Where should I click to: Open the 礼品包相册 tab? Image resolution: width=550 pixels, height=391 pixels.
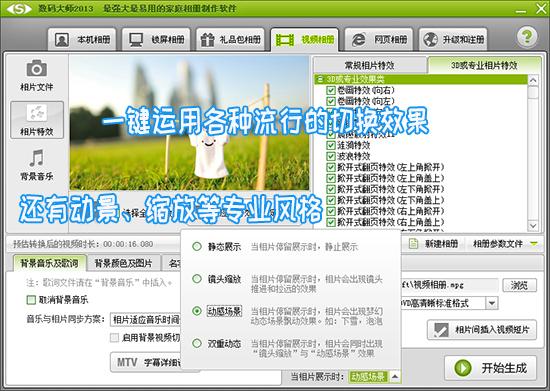tap(230, 40)
